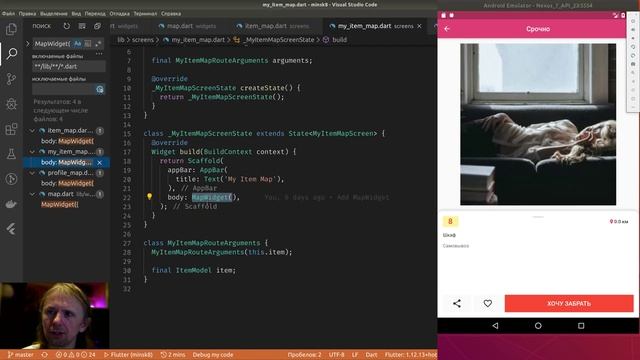Change the Dart language mode
The height and width of the screenshot is (360, 640).
tap(371, 355)
